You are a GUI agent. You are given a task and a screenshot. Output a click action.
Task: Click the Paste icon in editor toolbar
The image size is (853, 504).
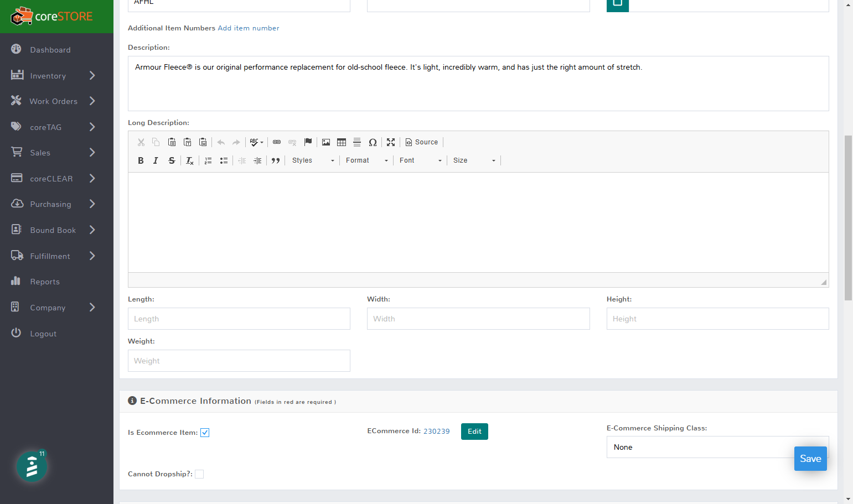point(172,142)
